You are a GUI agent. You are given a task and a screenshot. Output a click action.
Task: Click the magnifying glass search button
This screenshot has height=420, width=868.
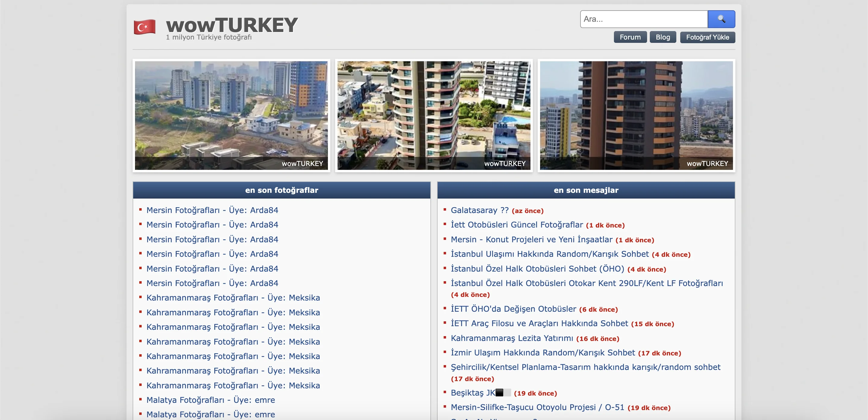(x=721, y=19)
